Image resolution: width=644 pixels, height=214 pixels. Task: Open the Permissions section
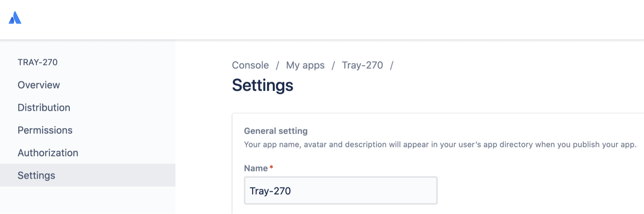coord(45,130)
